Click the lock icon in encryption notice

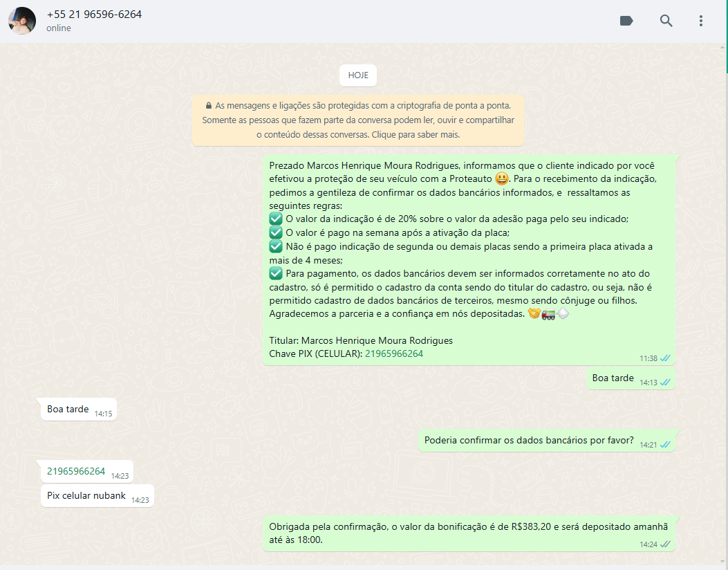point(208,106)
